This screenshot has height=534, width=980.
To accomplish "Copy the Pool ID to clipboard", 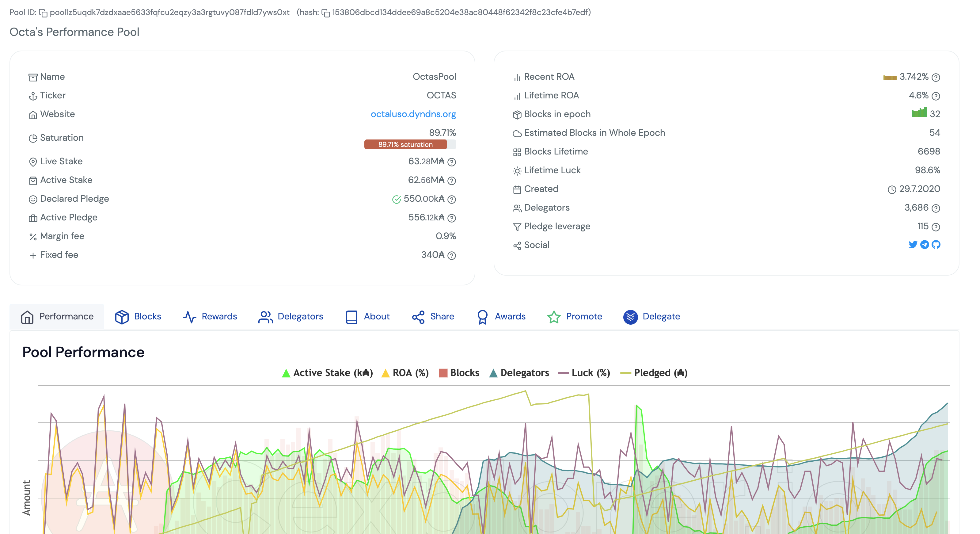I will pyautogui.click(x=44, y=13).
